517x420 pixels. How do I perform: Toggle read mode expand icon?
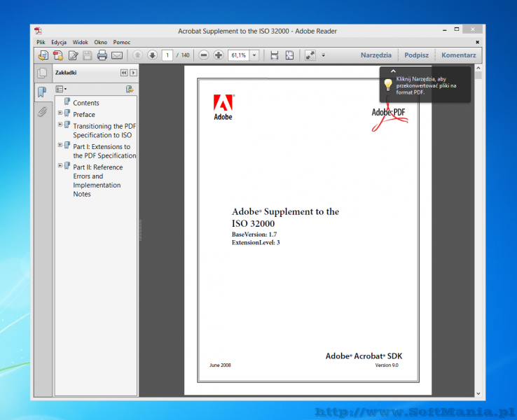(x=310, y=55)
